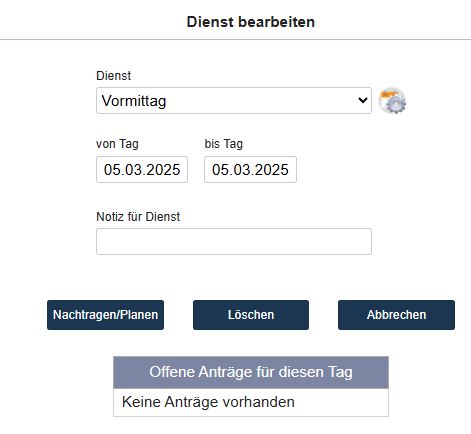Click the Nachtragen/Planen button
Viewport: 471px width, 434px height.
coord(105,315)
